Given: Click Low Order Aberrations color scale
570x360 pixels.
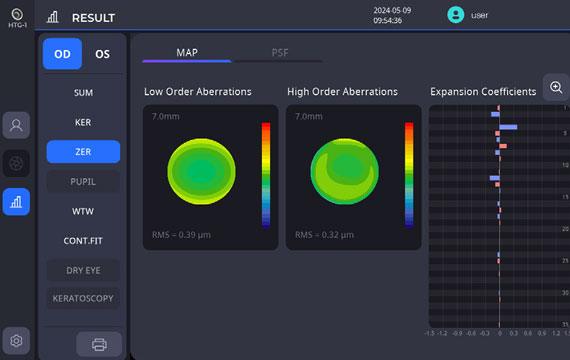Looking at the screenshot, I should click(x=266, y=175).
